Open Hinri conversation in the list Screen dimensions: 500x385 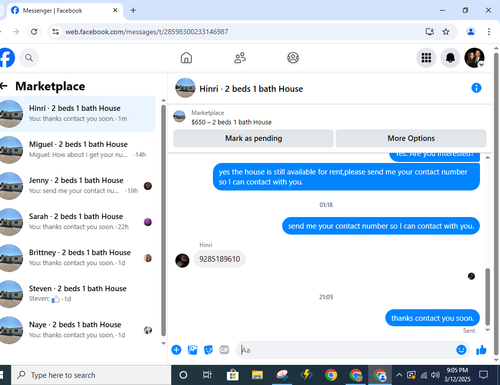pos(78,114)
